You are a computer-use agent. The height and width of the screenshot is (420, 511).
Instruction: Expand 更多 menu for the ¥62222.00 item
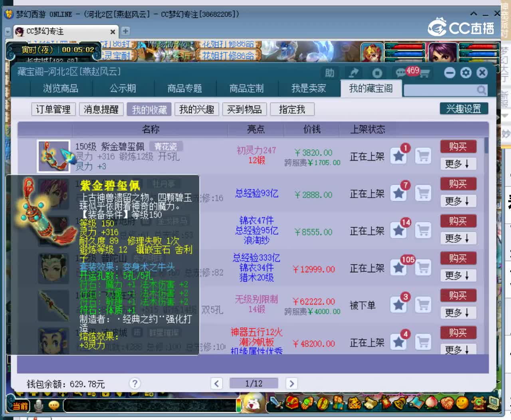[x=458, y=312]
